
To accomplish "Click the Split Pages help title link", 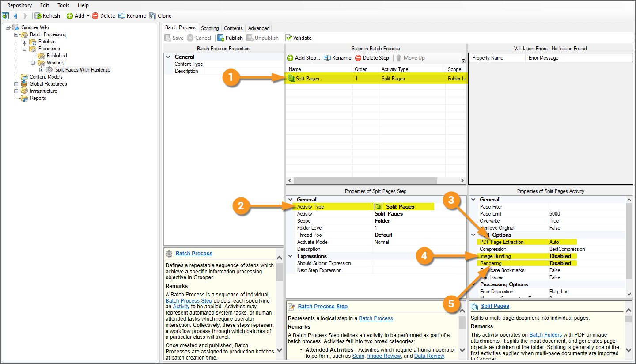I will (495, 306).
